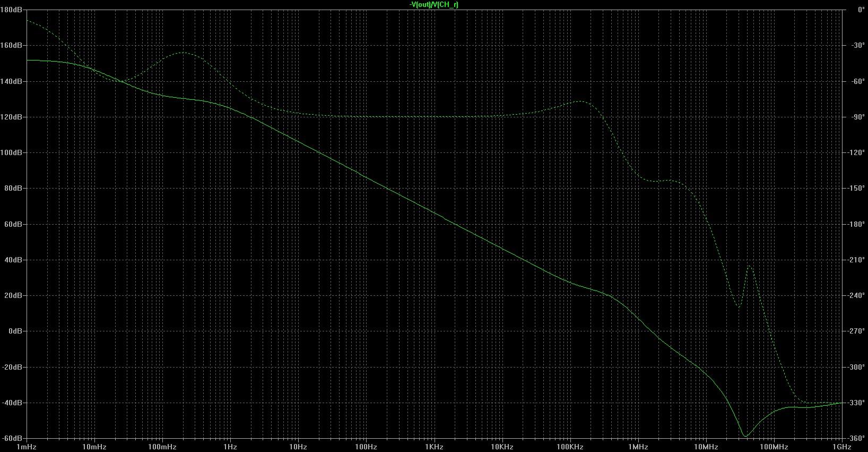Click the 10mHz frequency axis label
Viewport: 868px width, 452px height.
pos(93,447)
